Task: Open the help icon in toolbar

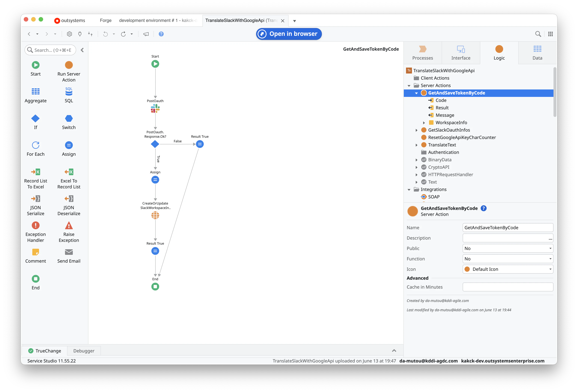Action: point(161,34)
